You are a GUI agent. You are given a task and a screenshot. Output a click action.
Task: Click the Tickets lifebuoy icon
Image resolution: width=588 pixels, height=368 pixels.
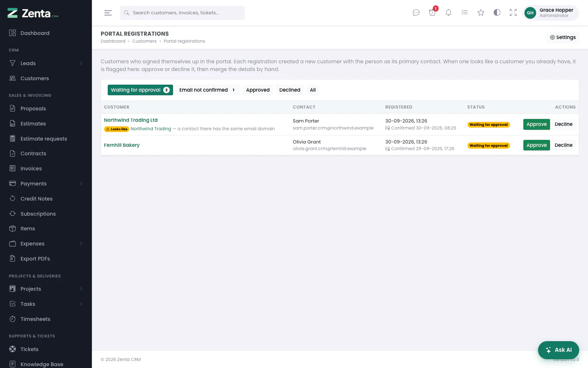point(12,349)
